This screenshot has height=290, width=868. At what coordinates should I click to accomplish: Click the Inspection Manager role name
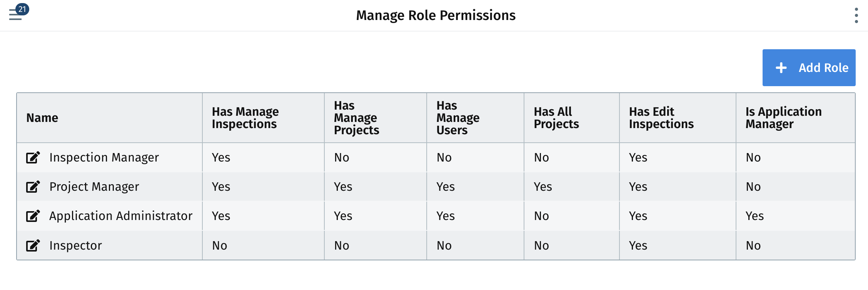[104, 157]
